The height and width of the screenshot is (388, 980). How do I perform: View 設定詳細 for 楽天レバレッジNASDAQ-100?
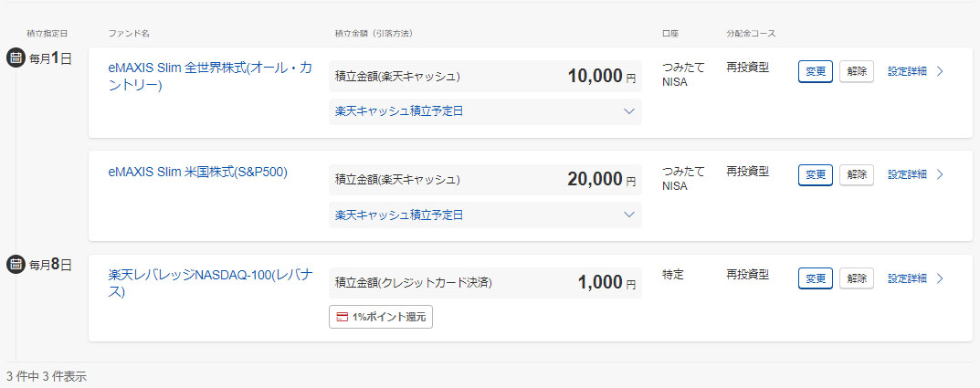click(x=907, y=278)
